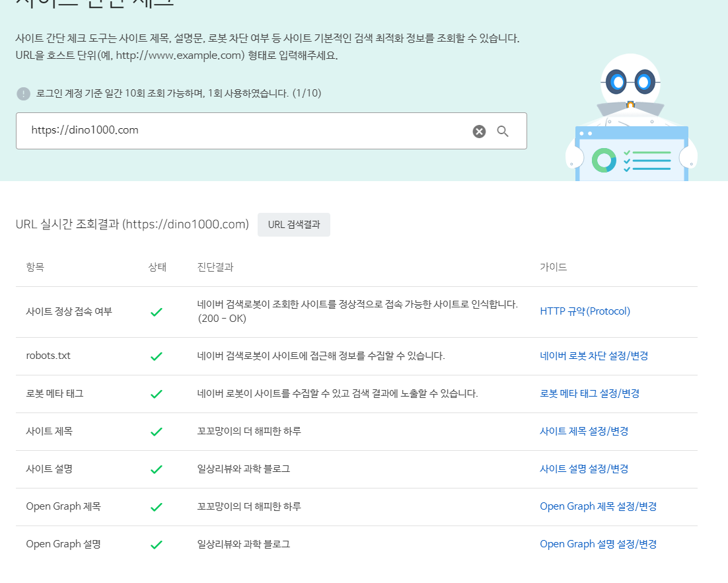Open 사이트 설명 설정/변경 guide
This screenshot has width=728, height=583.
(585, 469)
